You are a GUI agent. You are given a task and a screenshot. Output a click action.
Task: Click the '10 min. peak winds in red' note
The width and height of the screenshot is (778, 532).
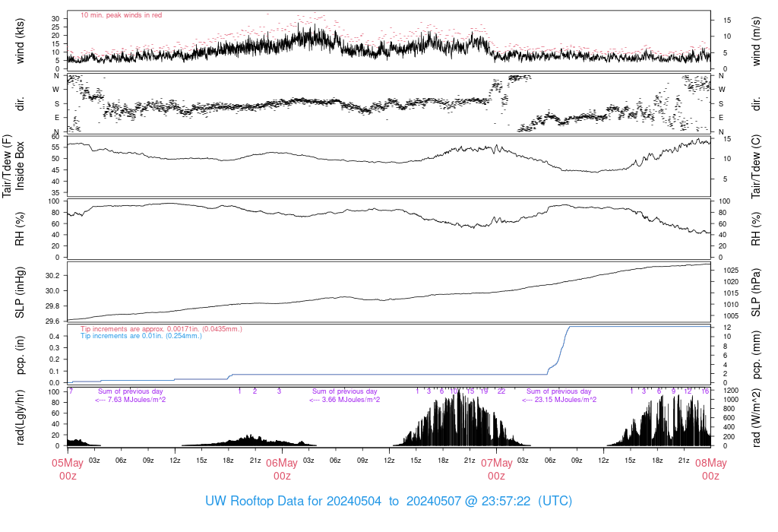[x=121, y=15]
